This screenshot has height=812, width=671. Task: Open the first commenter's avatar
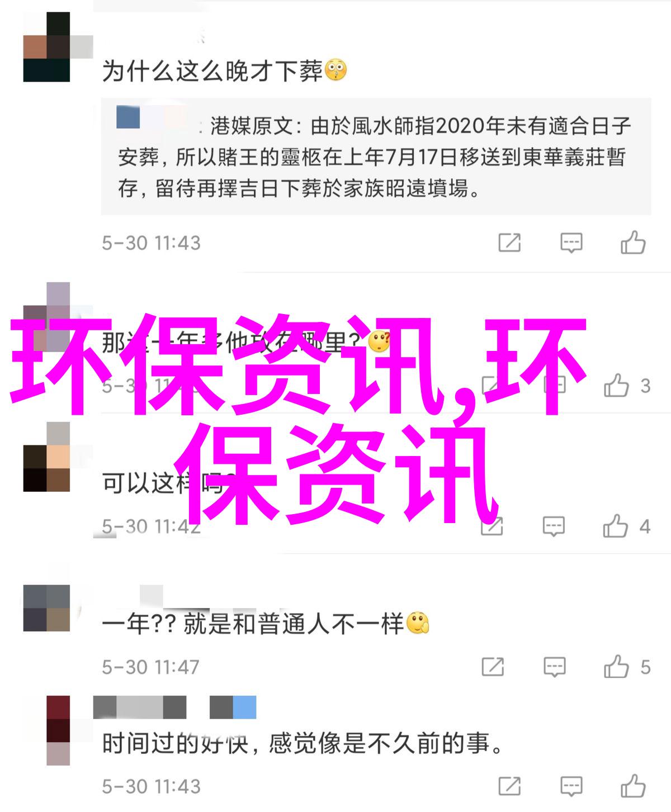coord(46,48)
